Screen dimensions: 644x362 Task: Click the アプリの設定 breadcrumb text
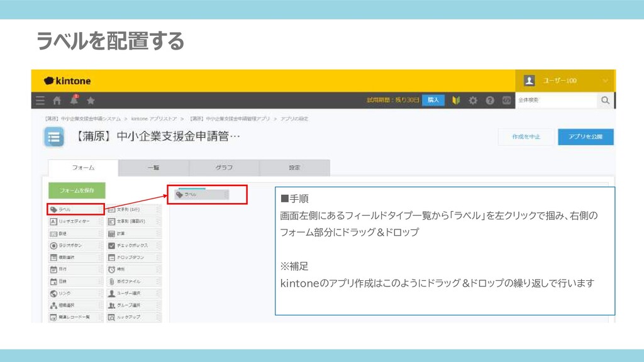click(294, 119)
